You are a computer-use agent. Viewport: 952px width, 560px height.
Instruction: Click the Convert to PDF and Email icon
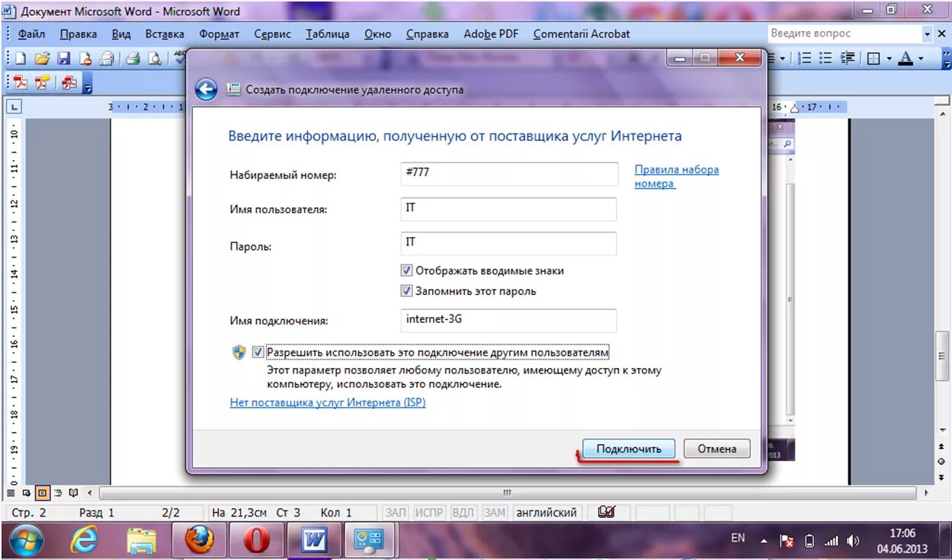[42, 83]
